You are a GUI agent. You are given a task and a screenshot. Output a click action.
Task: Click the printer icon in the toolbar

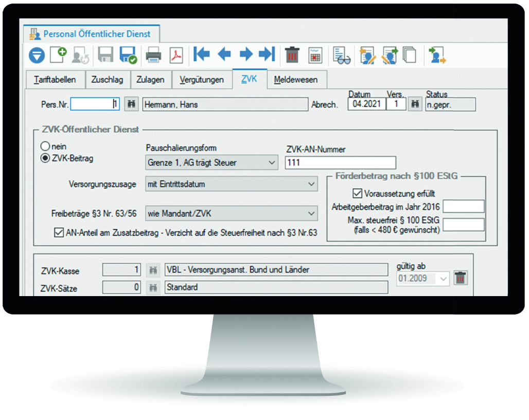pos(154,54)
